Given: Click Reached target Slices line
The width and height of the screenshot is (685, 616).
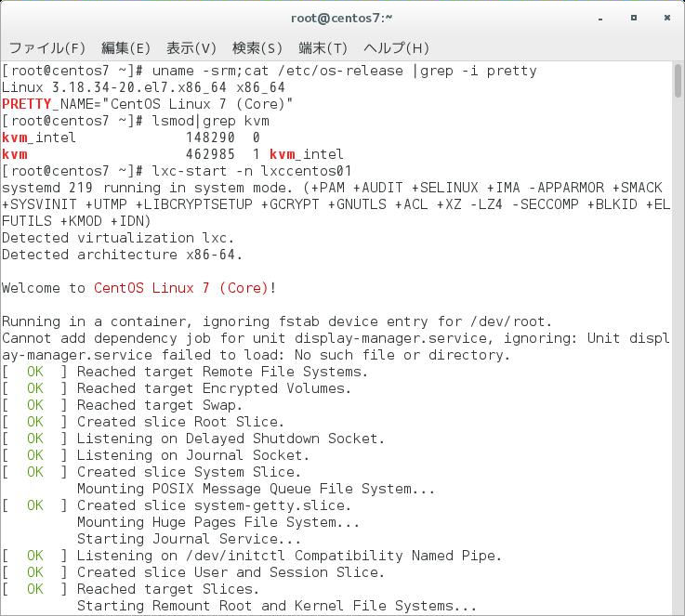Looking at the screenshot, I should point(131,589).
